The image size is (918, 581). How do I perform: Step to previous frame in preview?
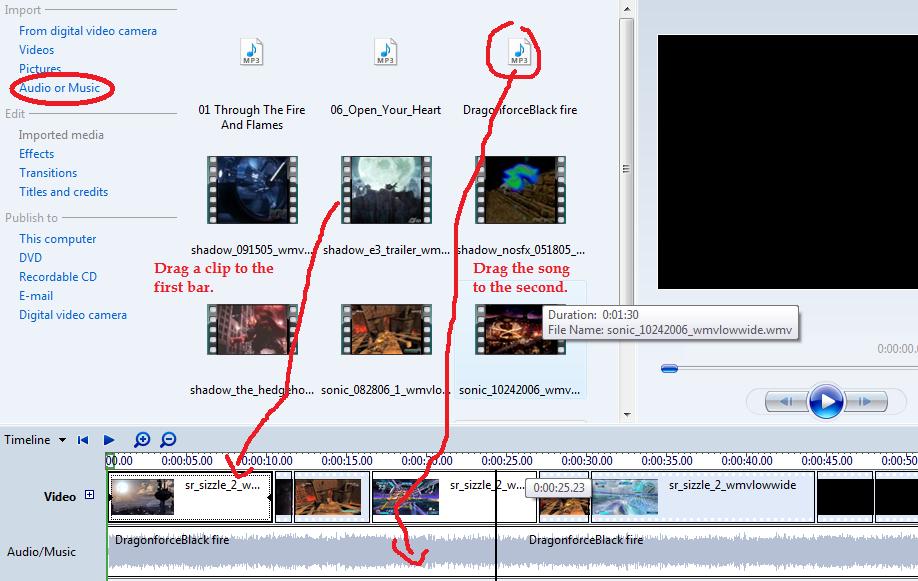[786, 402]
